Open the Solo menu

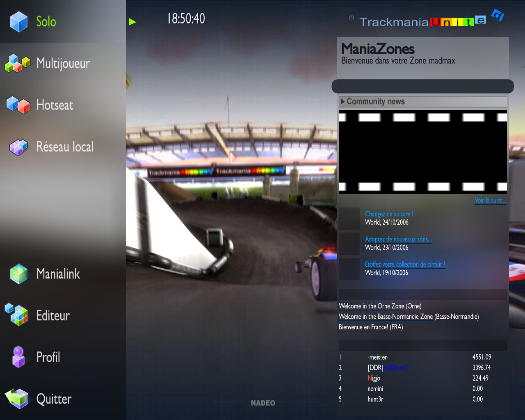tap(46, 21)
